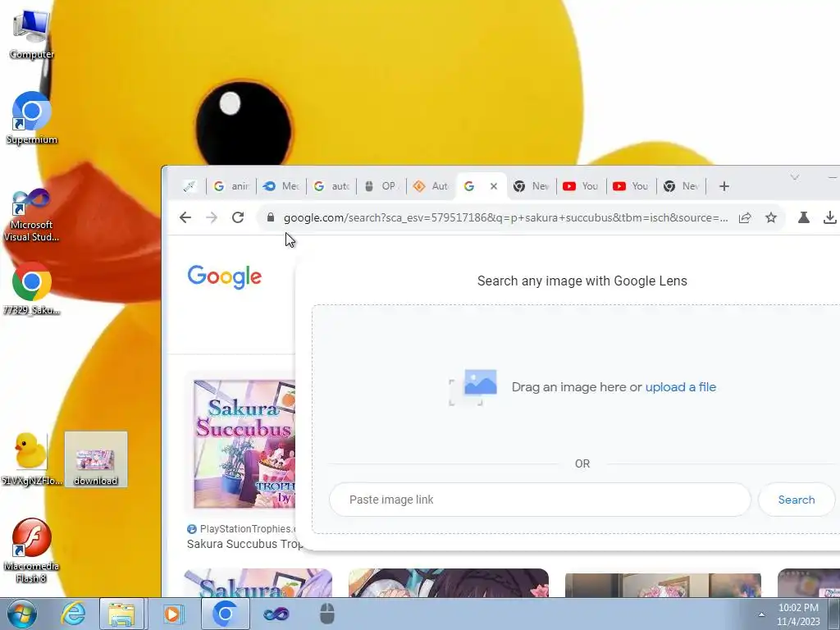The height and width of the screenshot is (630, 840).
Task: Open the 'Sakura Succubus Trop' result title
Action: [x=244, y=544]
